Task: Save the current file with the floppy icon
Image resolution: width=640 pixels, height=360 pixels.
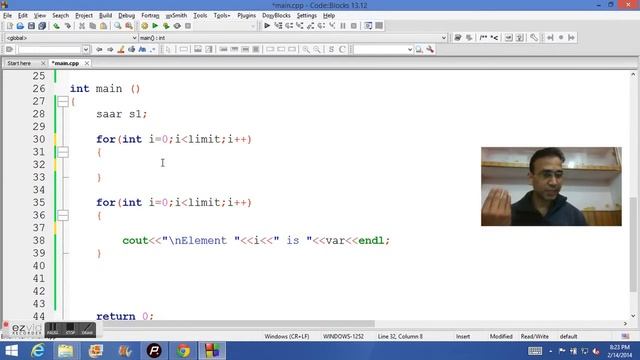Action: [31, 26]
